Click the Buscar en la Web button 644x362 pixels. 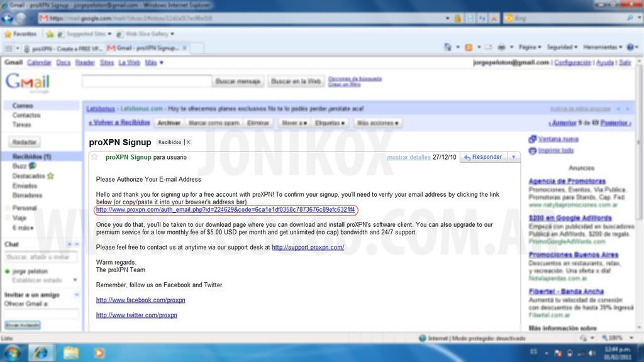tap(296, 82)
